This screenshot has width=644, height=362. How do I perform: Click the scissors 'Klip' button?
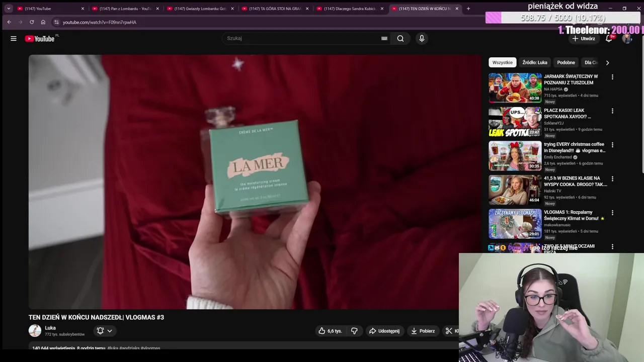[451, 331]
